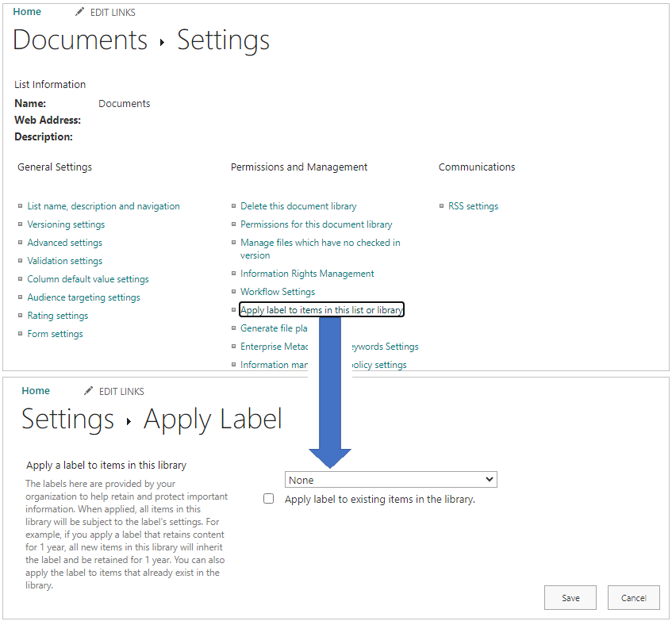Check Apply label to existing items checkbox

[269, 498]
